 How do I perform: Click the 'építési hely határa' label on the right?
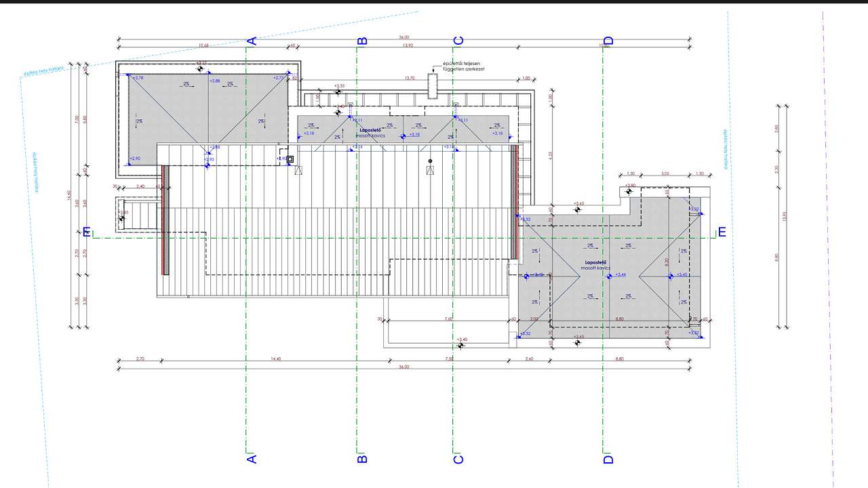(726, 149)
